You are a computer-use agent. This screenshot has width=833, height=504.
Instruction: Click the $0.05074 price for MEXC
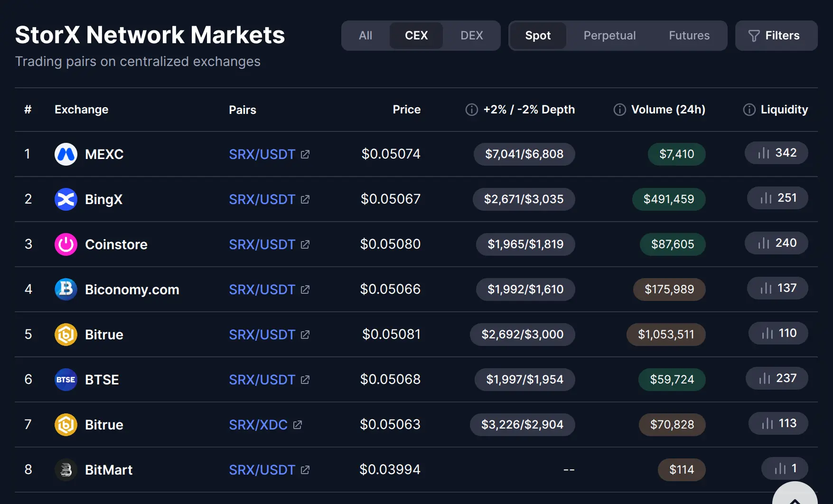tap(391, 154)
